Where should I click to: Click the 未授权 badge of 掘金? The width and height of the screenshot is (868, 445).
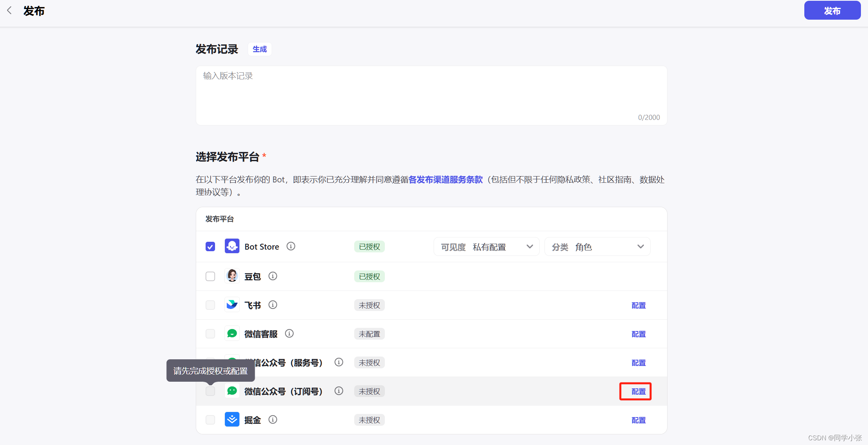[x=370, y=420]
